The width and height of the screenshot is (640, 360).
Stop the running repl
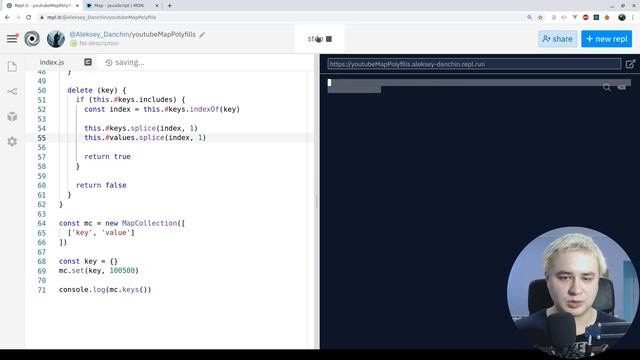(320, 39)
